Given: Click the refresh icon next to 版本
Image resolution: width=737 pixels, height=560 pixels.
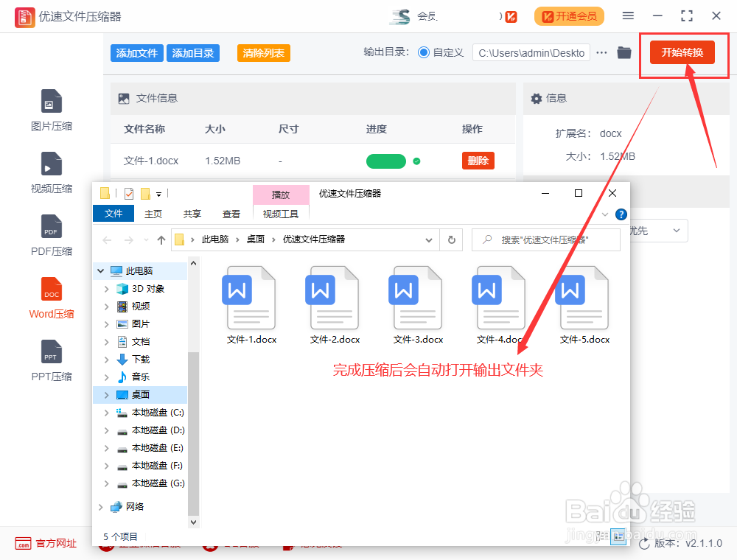Looking at the screenshot, I should (644, 544).
